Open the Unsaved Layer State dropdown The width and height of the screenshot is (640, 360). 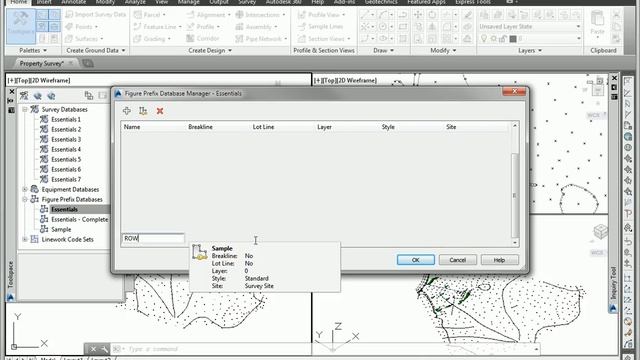530,27
